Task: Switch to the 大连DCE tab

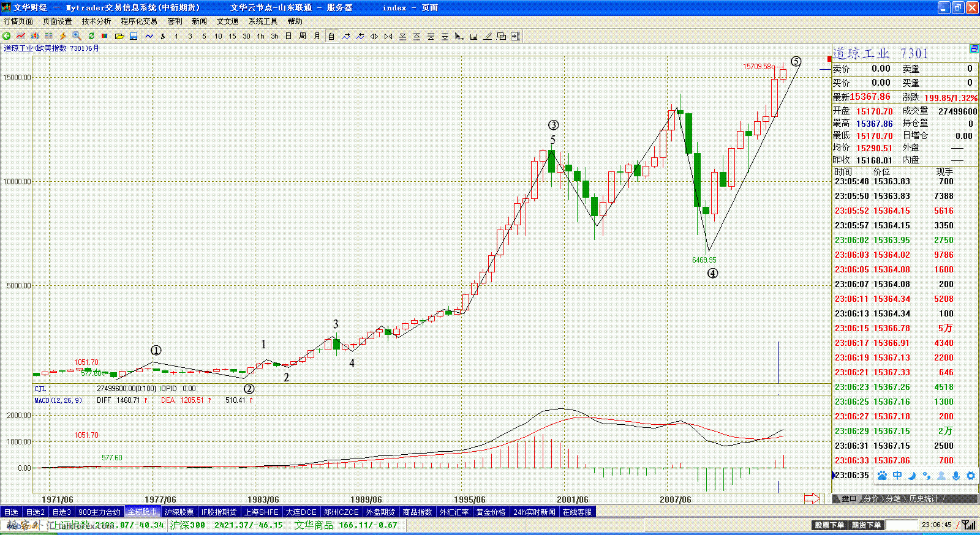Action: (301, 512)
